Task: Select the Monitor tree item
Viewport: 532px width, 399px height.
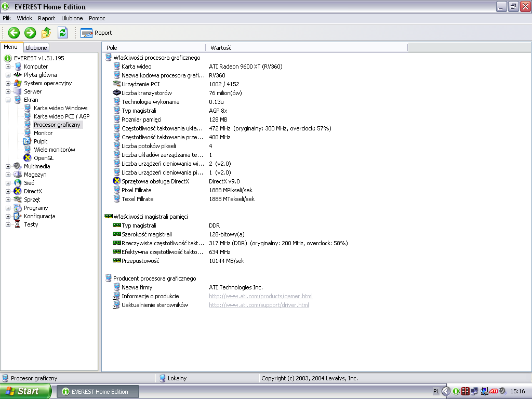Action: pos(43,133)
